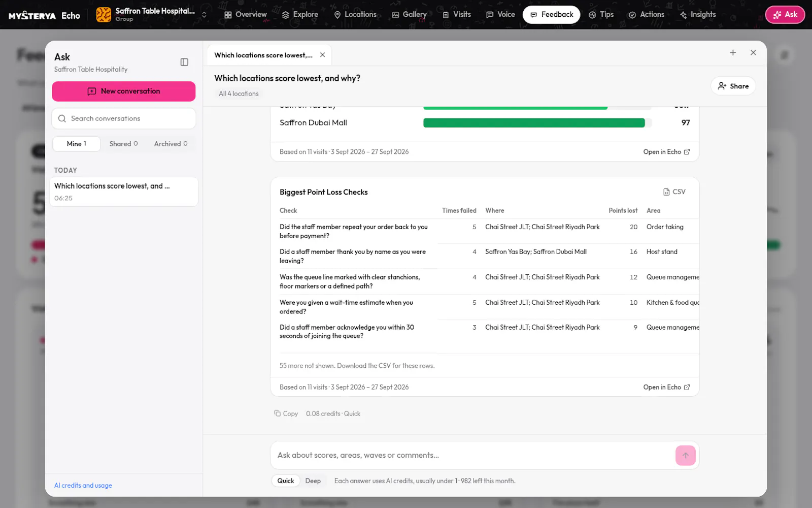Open the Visits nav item

pos(457,15)
